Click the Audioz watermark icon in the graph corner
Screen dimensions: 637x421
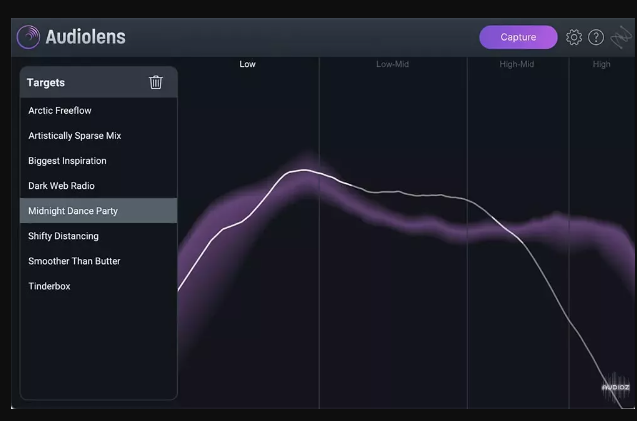[x=615, y=388]
